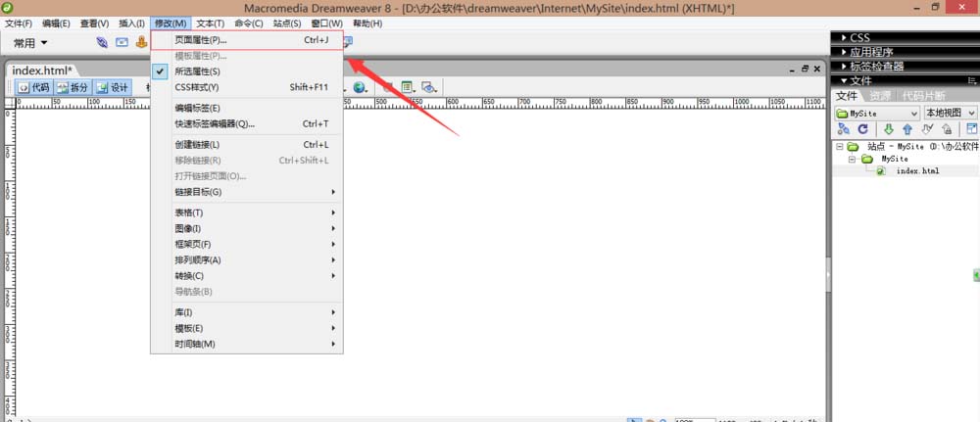
Task: Expand the CSS panel group
Action: [x=905, y=37]
